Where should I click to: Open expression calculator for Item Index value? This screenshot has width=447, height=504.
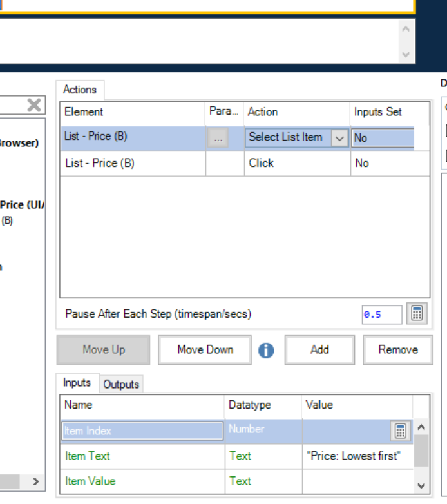(400, 431)
